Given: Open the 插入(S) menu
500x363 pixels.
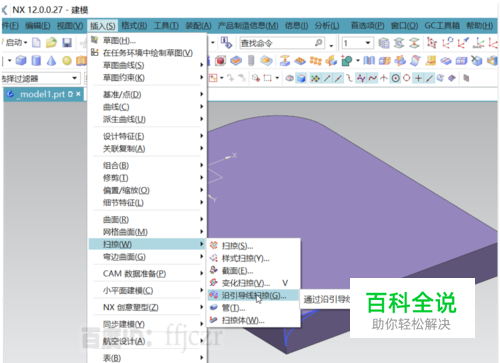Looking at the screenshot, I should (103, 26).
